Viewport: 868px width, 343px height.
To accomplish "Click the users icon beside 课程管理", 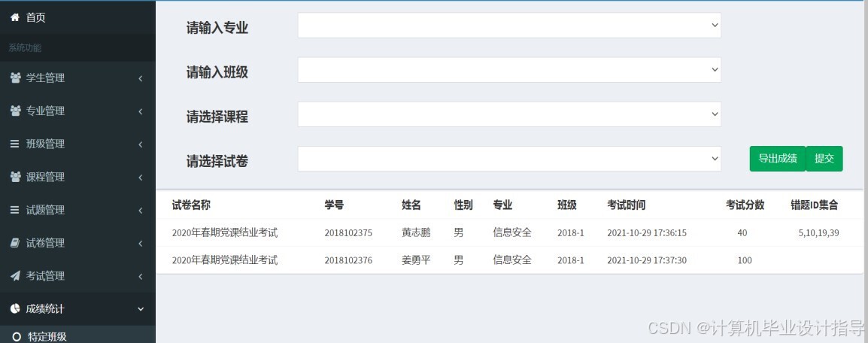I will (16, 177).
